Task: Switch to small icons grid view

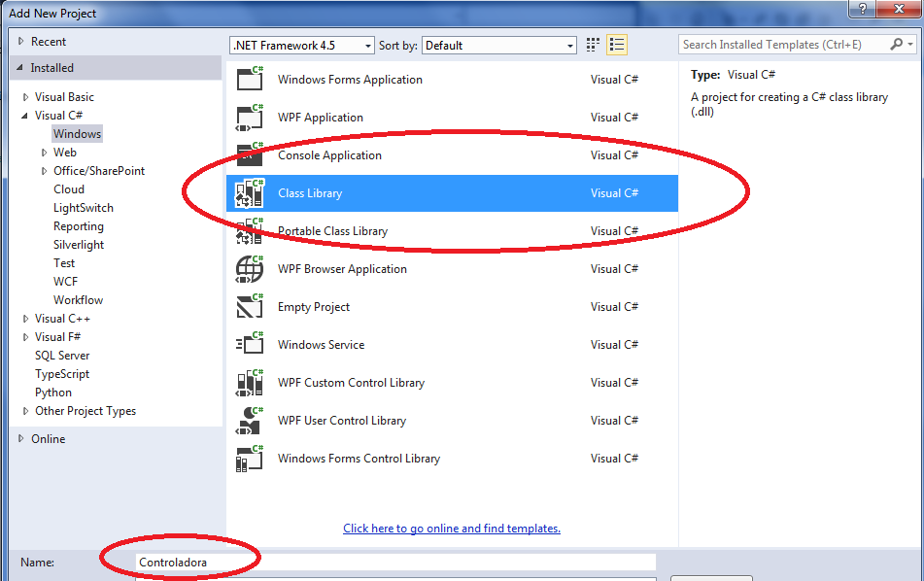Action: point(593,45)
